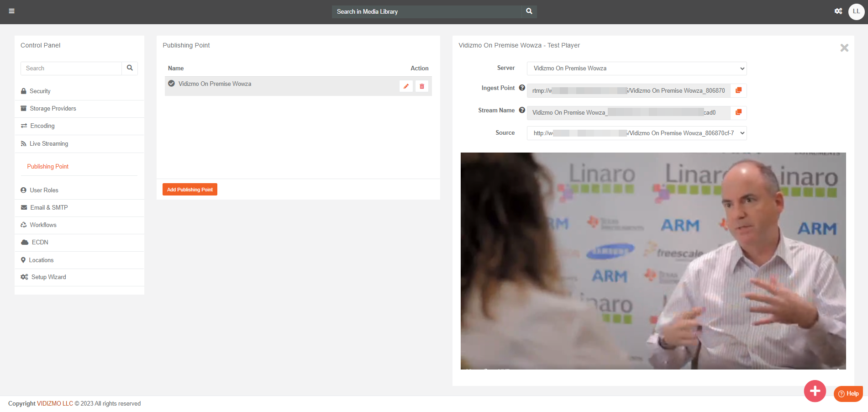Open the Live Streaming menu item

tap(49, 144)
